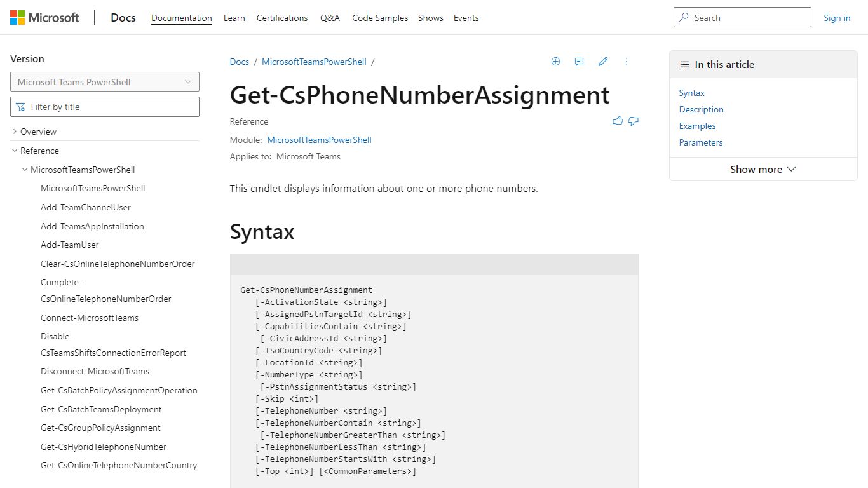Image resolution: width=868 pixels, height=488 pixels.
Task: Click the In this article list icon
Action: click(x=684, y=64)
